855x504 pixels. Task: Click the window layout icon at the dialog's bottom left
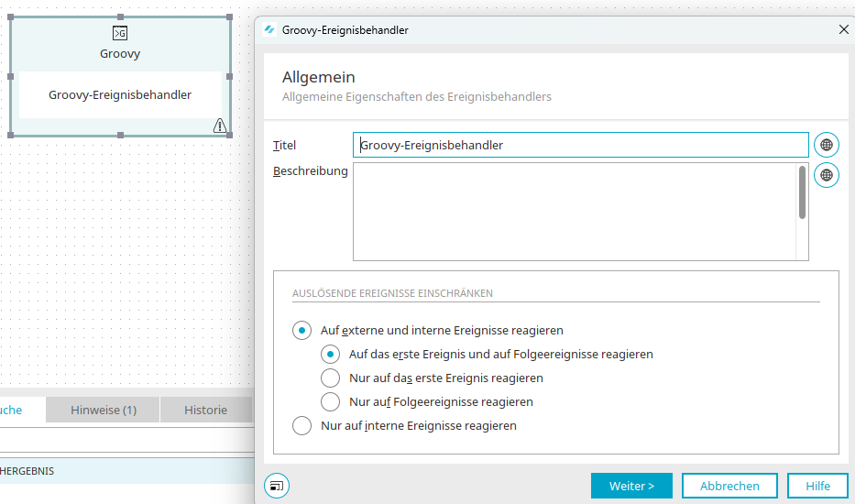pyautogui.click(x=277, y=486)
